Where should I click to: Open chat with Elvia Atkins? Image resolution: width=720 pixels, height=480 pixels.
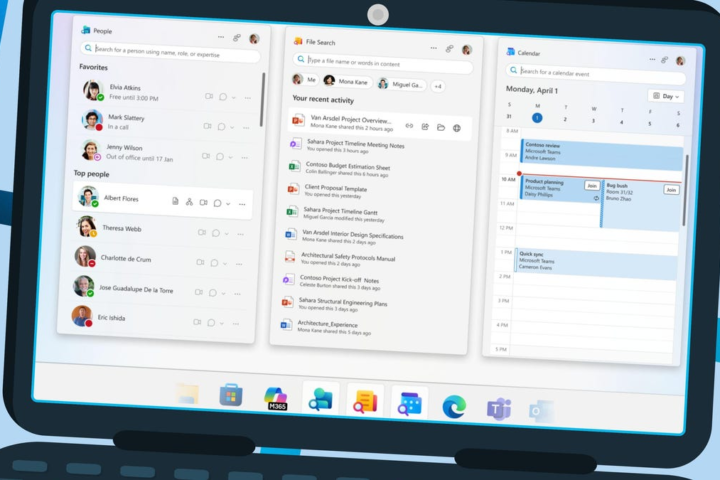(223, 96)
